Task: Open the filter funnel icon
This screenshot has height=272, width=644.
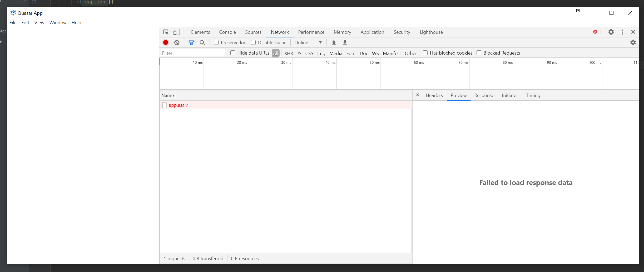Action: point(191,42)
